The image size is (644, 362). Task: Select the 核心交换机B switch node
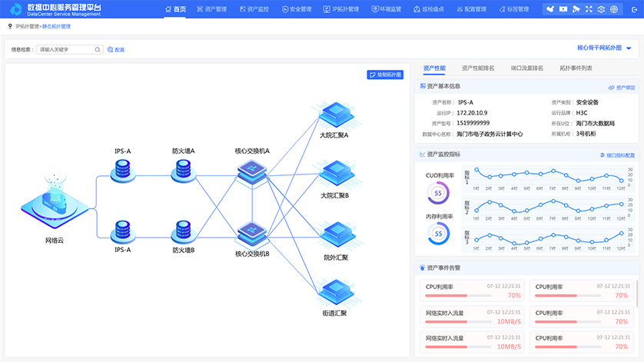(252, 234)
